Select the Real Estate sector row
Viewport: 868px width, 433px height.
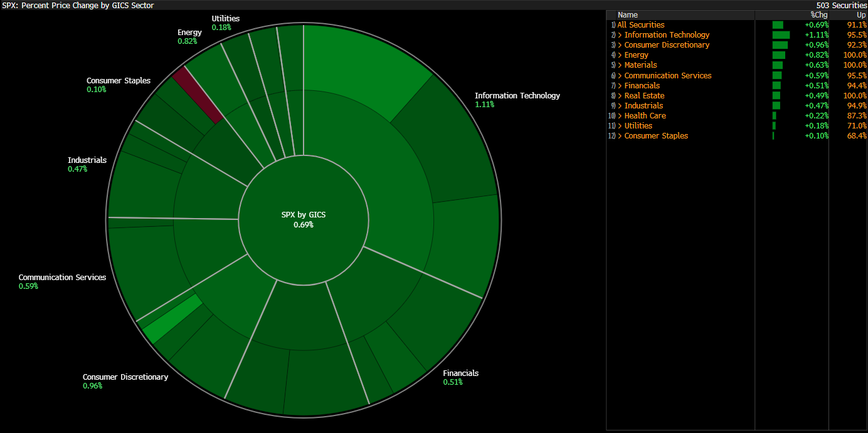[x=644, y=96]
